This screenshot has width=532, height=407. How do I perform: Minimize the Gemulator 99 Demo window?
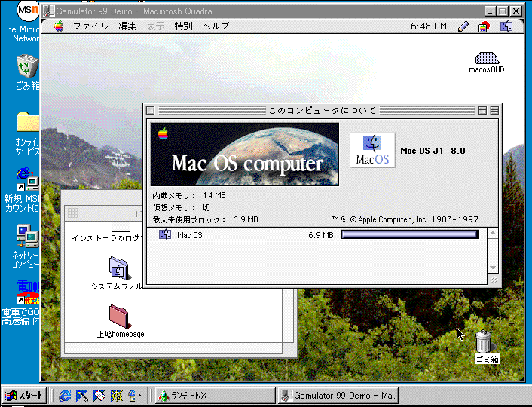click(x=489, y=11)
